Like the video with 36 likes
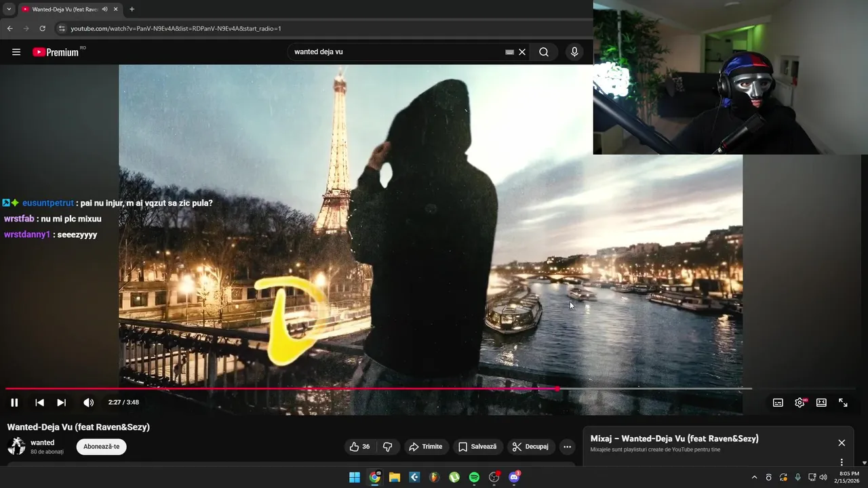The image size is (868, 488). coord(359,447)
